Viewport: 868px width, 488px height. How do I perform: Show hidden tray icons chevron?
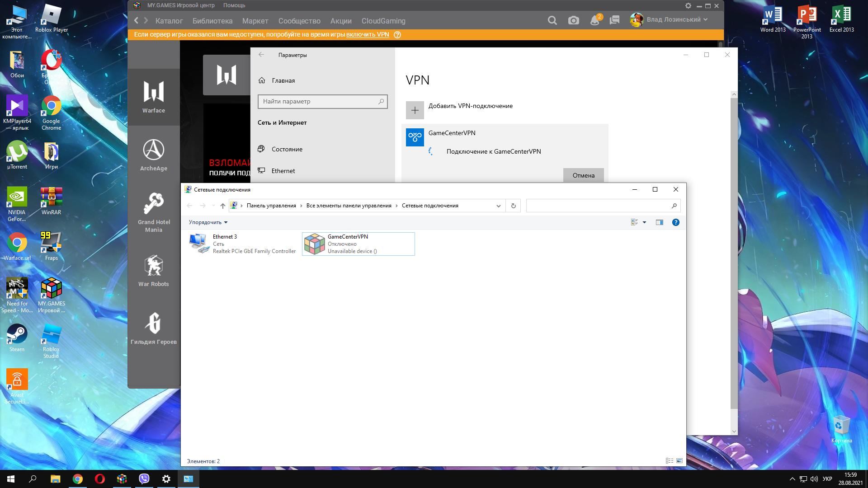pos(792,479)
